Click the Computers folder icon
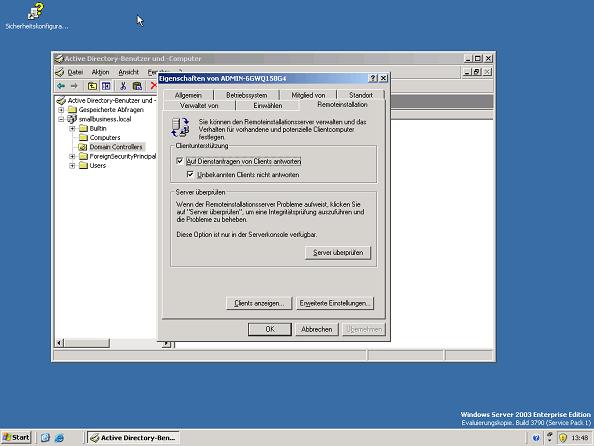This screenshot has width=594, height=446. pyautogui.click(x=83, y=138)
